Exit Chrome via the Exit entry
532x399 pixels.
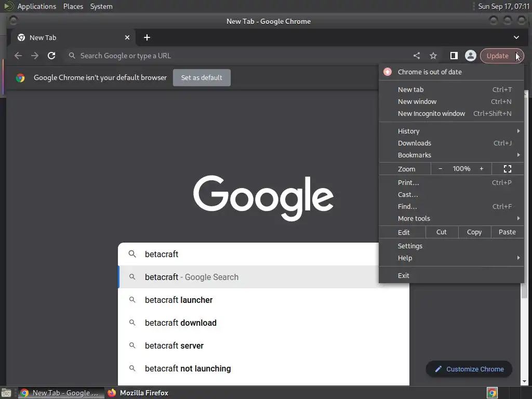point(451,275)
